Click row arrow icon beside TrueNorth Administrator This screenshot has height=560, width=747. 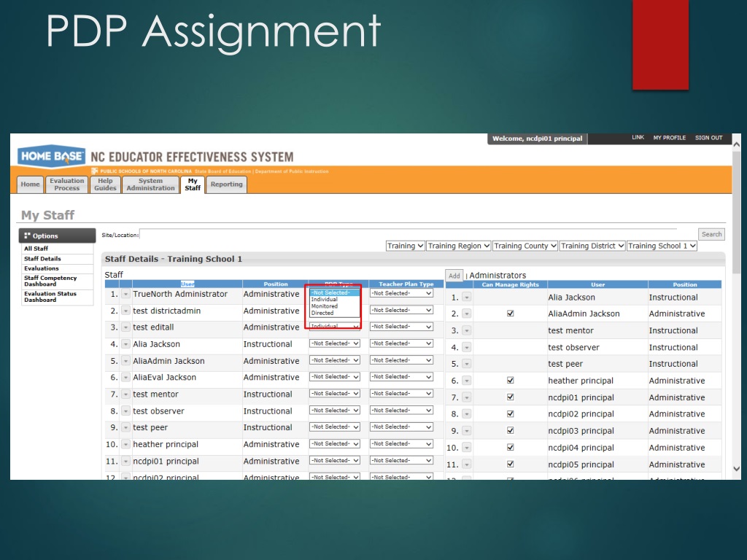125,295
